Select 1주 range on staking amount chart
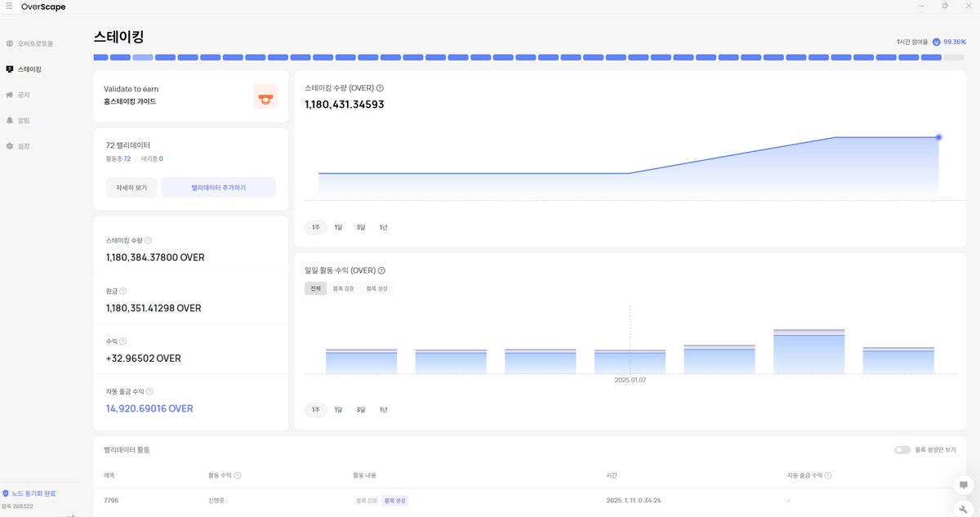Screen dimensions: 980x517 [315, 227]
